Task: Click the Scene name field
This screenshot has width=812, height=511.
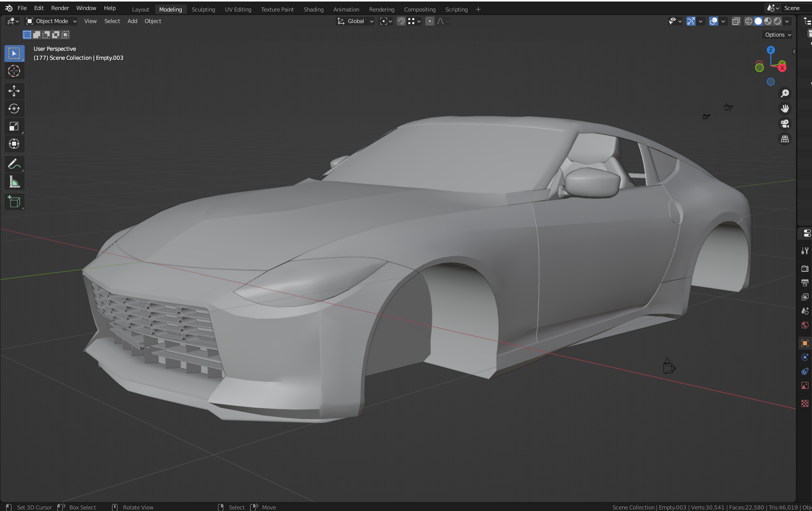Action: [797, 8]
